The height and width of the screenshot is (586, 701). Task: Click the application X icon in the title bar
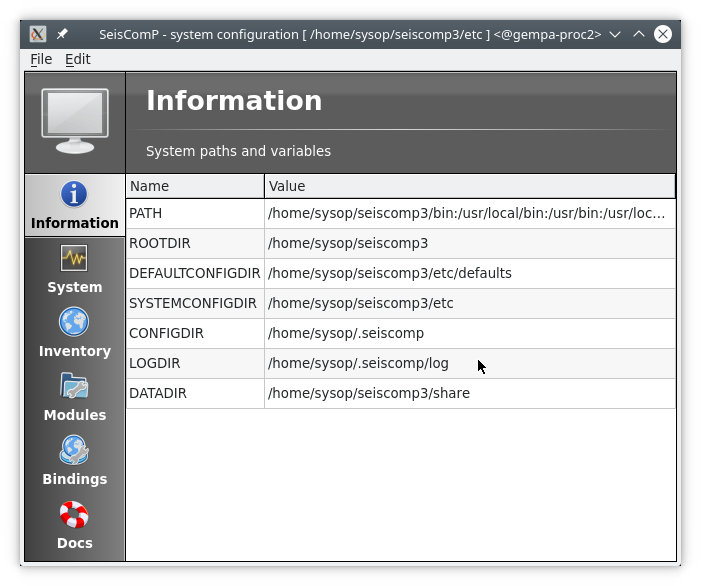pos(38,34)
